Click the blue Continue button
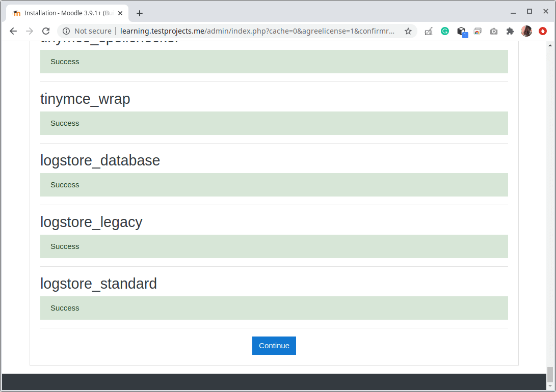 pos(274,346)
